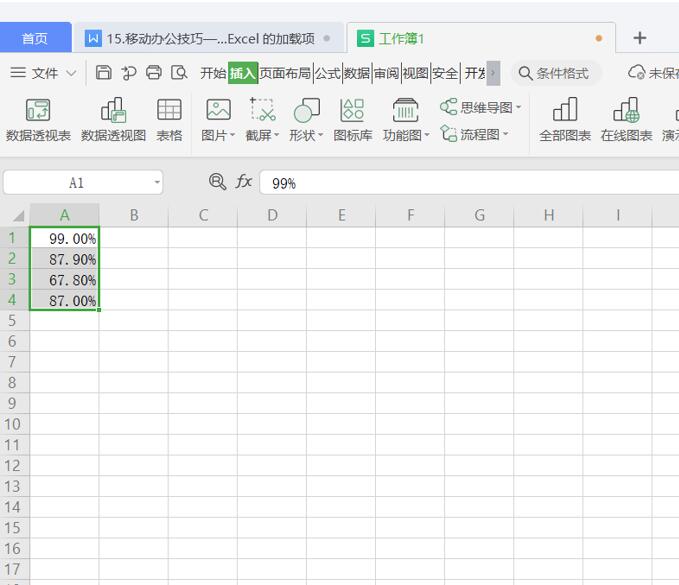Click the hamburger menu icon beside 文件
679x585 pixels.
[18, 72]
